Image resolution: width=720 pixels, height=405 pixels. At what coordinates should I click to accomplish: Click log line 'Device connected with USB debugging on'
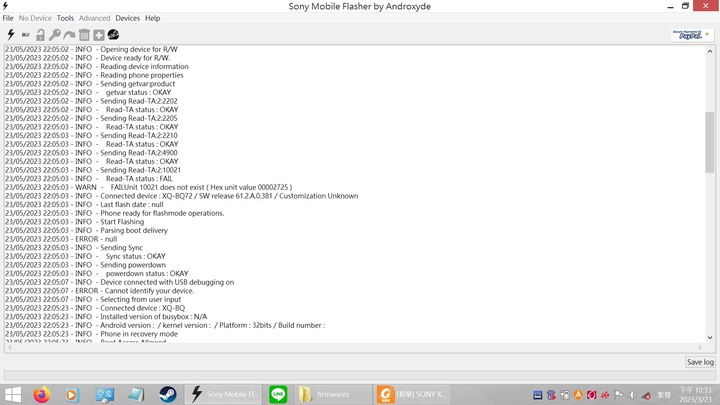pyautogui.click(x=119, y=282)
